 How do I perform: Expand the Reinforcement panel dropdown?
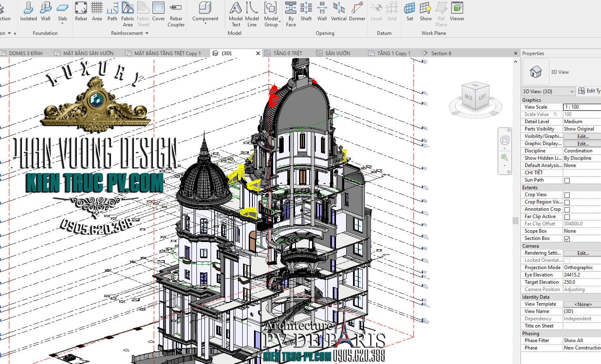[x=147, y=33]
